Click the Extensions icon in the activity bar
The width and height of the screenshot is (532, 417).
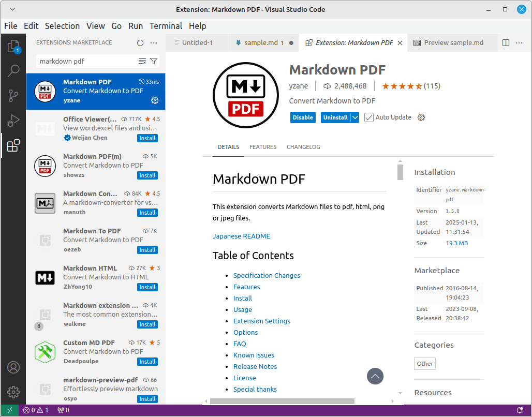[x=13, y=145]
